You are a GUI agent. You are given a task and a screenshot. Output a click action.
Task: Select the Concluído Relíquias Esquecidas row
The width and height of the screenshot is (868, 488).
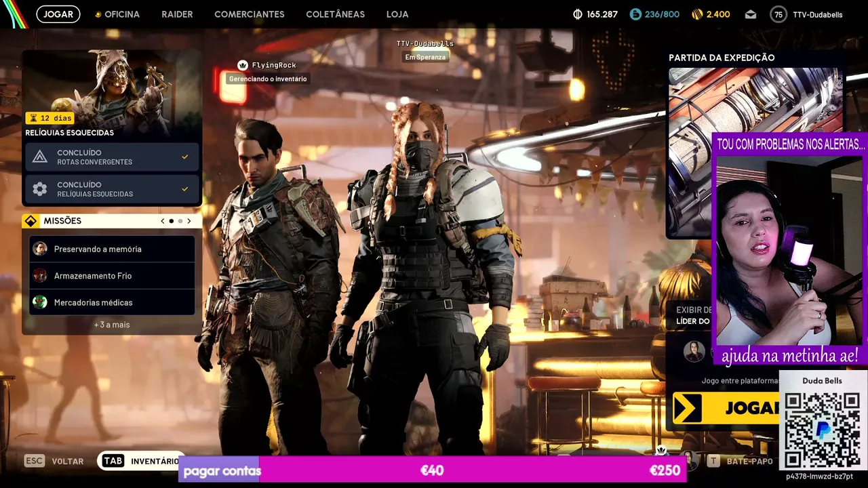[113, 189]
